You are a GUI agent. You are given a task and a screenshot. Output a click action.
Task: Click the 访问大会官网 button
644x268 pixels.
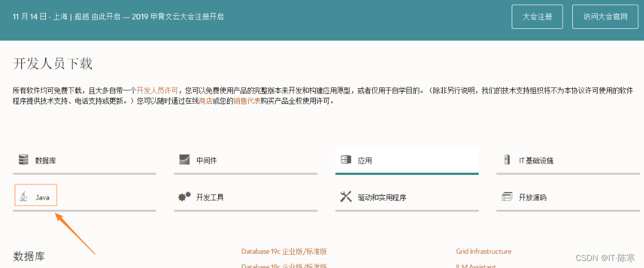(x=606, y=17)
